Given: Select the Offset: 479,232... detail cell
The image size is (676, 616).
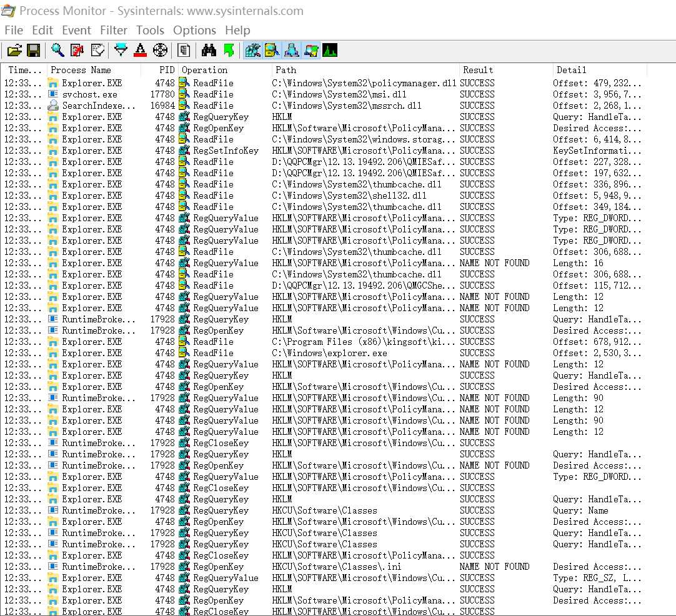Looking at the screenshot, I should [597, 83].
